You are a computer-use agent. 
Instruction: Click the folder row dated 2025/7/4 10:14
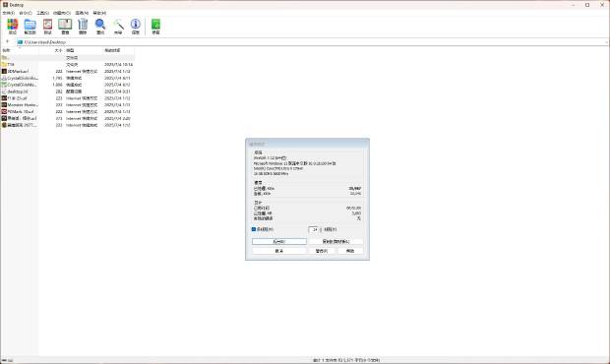pyautogui.click(x=67, y=64)
